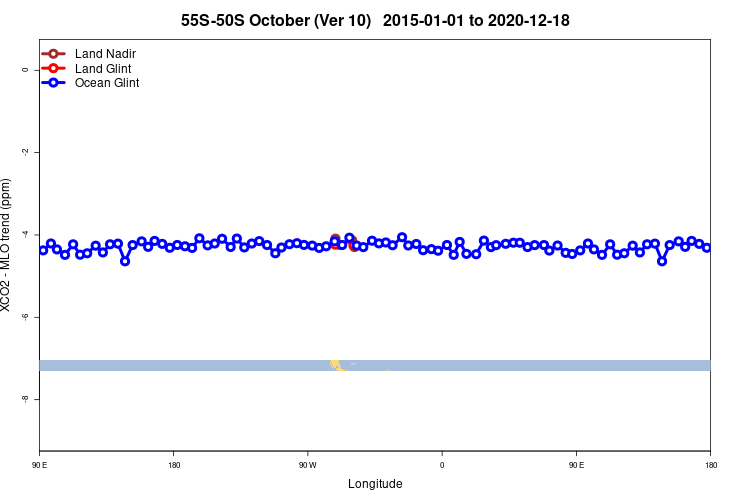Select the Ocean Glint legend label
This screenshot has height=500, width=750.
107,83
